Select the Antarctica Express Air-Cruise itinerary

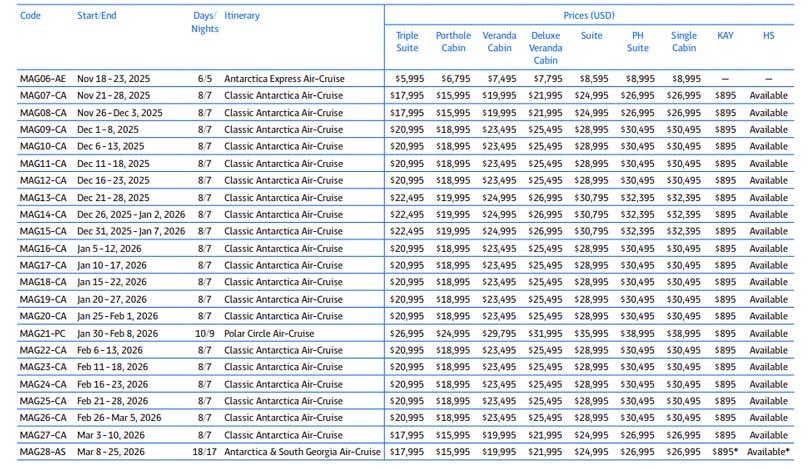pos(284,79)
